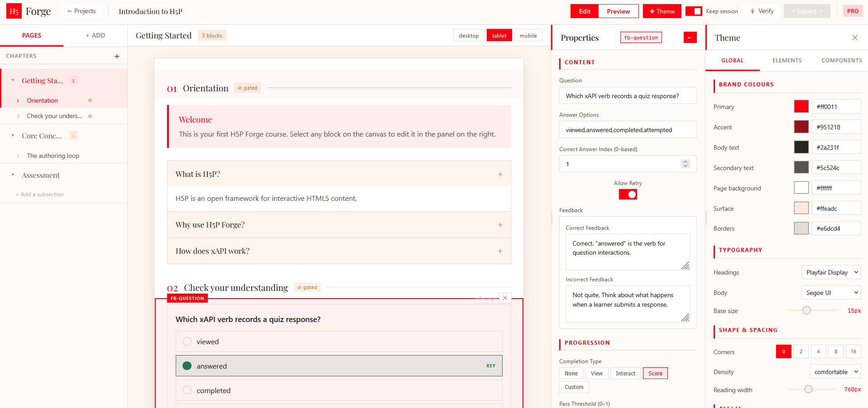
Task: Collapse the Assessment chapter
Action: point(13,175)
